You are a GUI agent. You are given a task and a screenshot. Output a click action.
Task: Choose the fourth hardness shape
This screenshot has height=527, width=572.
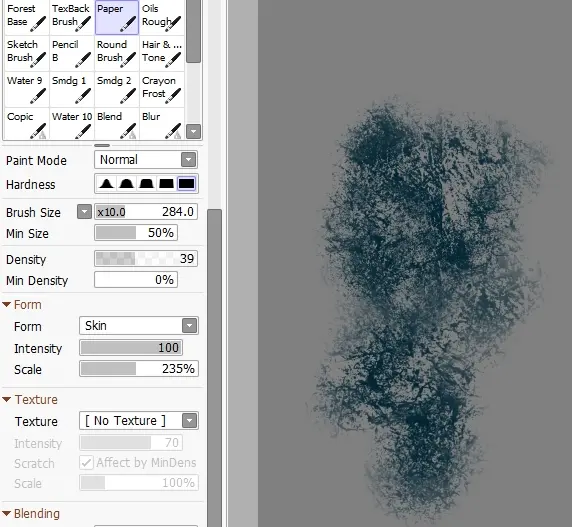166,183
